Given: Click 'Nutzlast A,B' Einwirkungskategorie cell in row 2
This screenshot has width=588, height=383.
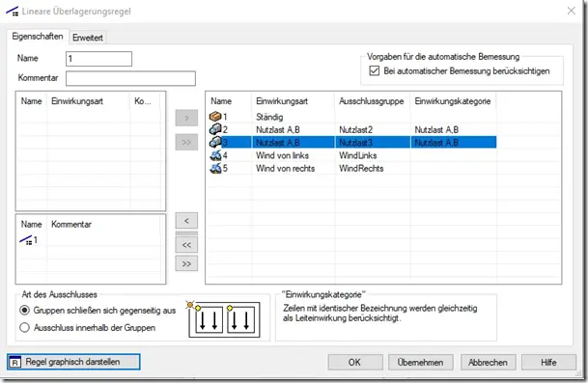Looking at the screenshot, I should click(436, 129).
